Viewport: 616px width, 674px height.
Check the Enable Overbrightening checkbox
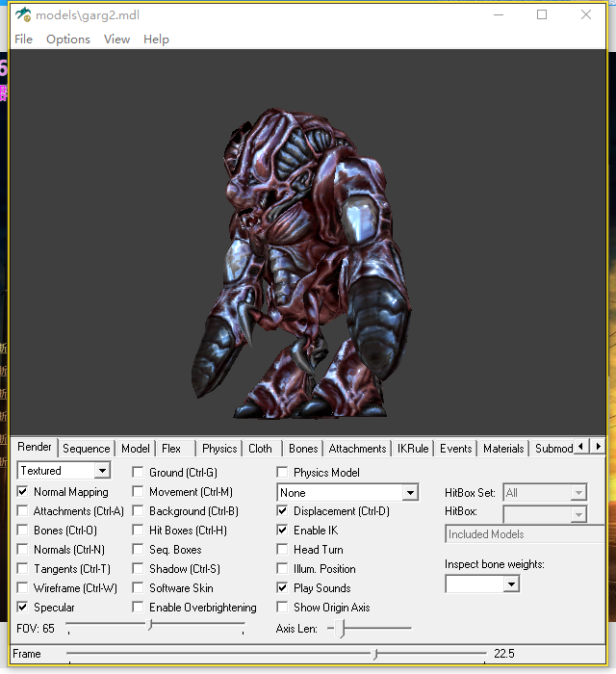138,607
